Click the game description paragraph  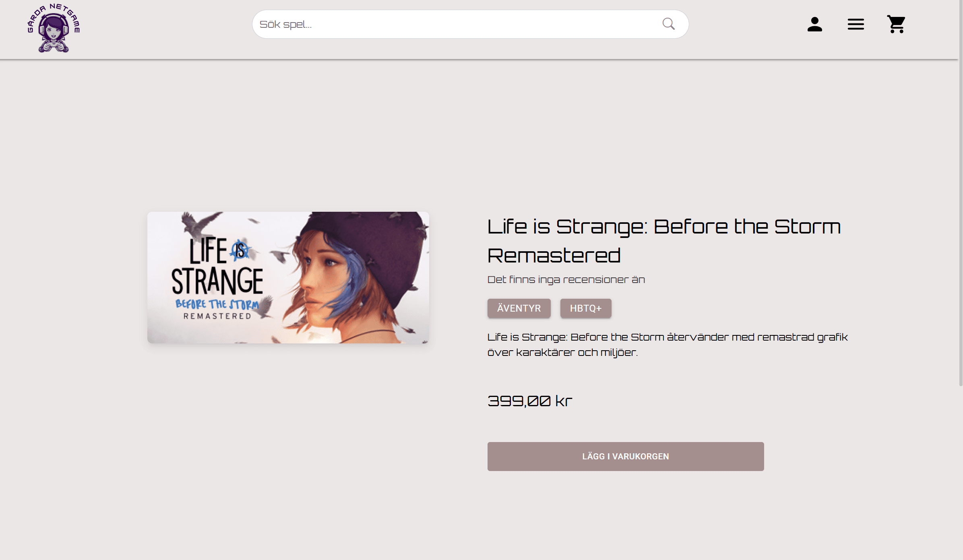[667, 345]
